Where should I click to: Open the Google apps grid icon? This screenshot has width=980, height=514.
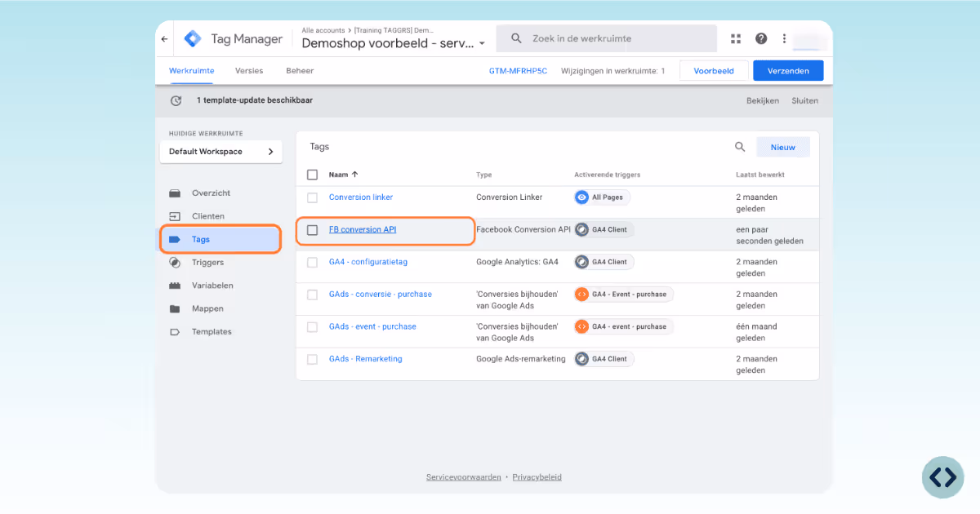[736, 38]
